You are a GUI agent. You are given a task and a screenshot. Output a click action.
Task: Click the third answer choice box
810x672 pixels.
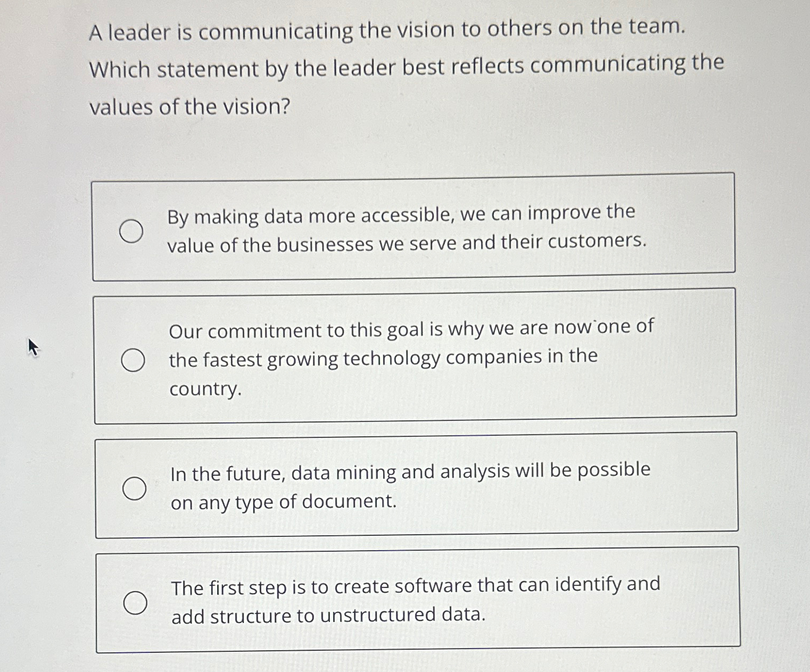[418, 486]
